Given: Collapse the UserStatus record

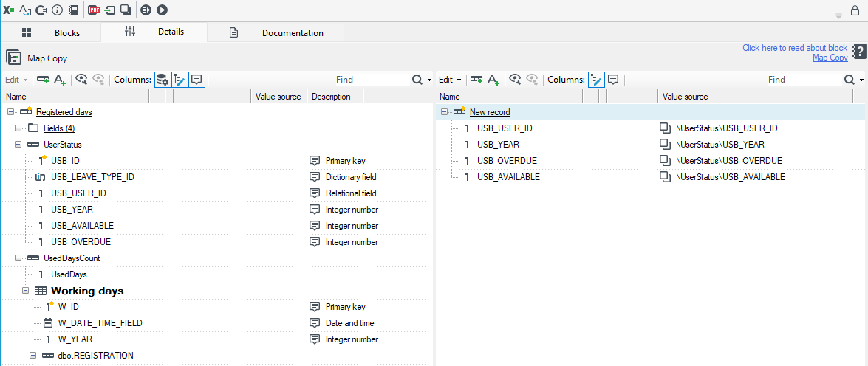Looking at the screenshot, I should pos(18,145).
